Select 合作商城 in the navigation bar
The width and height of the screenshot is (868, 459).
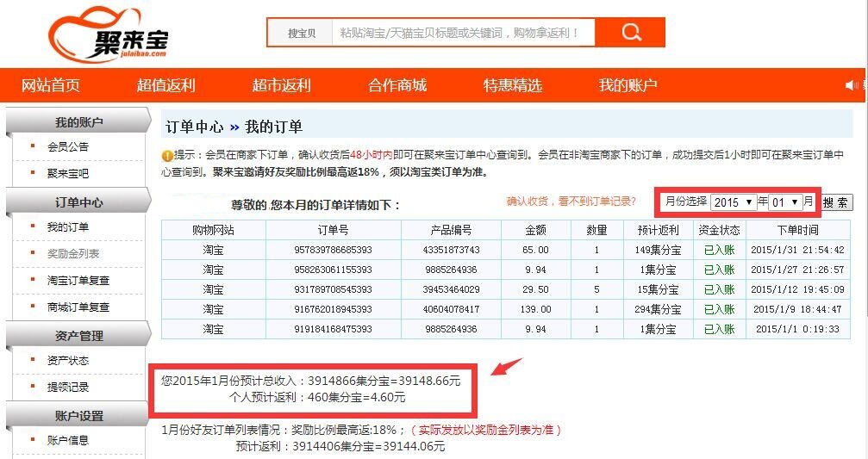click(397, 85)
